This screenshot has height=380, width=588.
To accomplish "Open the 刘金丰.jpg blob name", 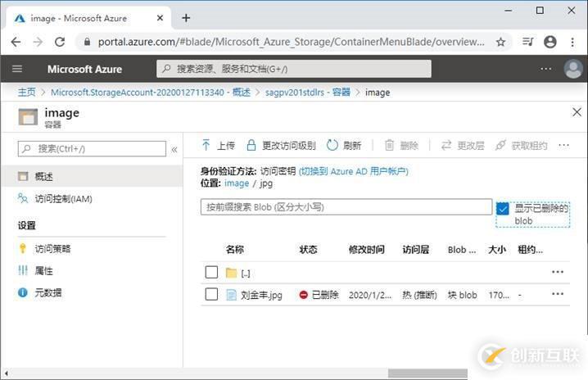I will click(x=261, y=295).
